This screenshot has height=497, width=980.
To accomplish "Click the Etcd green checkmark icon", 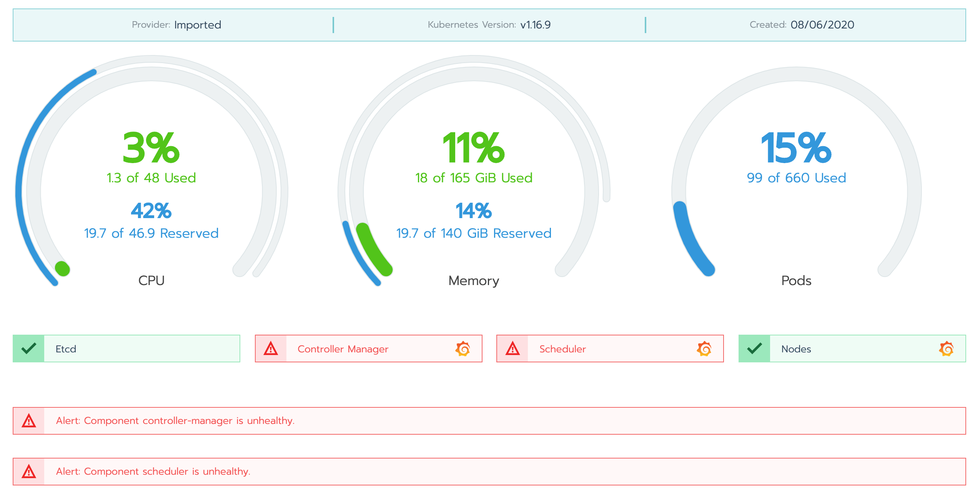I will (x=29, y=349).
